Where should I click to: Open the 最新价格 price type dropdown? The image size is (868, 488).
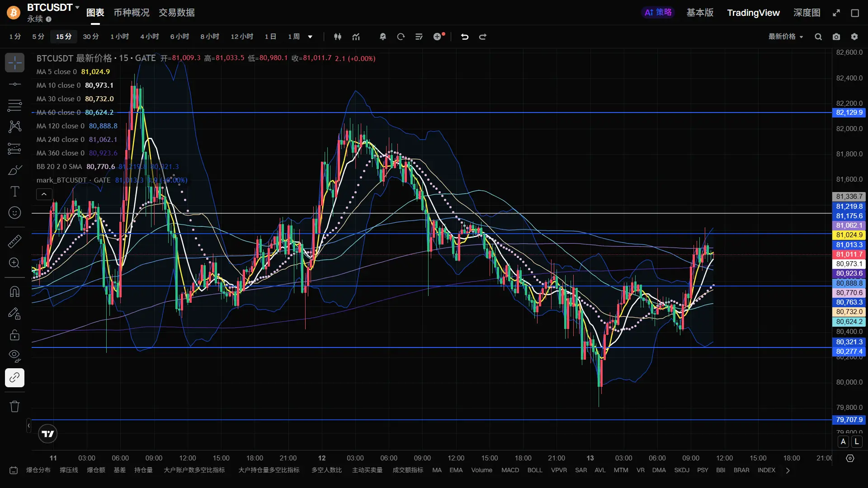(x=786, y=37)
